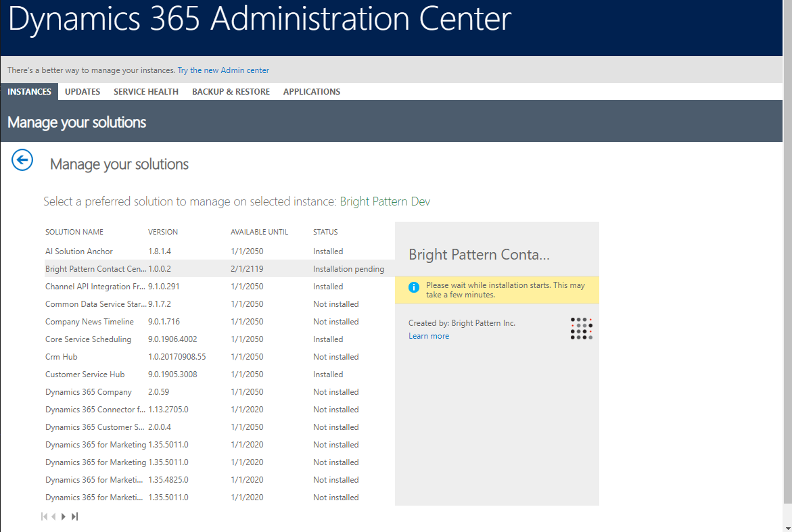Screen dimensions: 792x532
Task: Select the Crm Hub solution
Action: coord(219,356)
